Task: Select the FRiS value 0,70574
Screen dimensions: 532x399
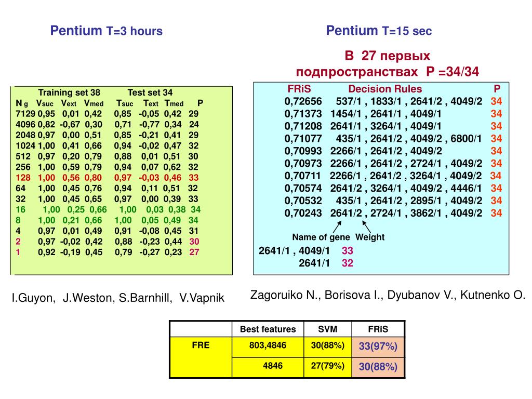Action: click(303, 188)
